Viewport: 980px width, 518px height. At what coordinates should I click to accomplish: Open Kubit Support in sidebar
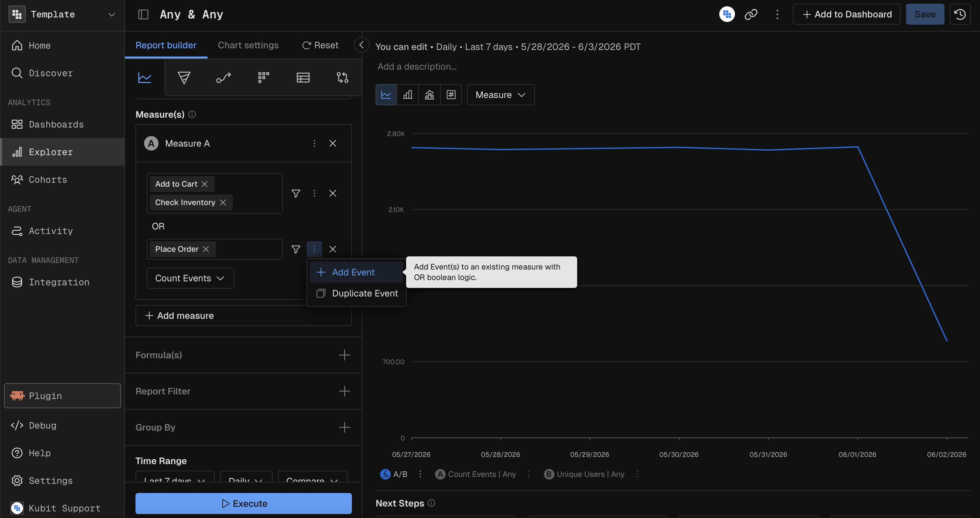(x=62, y=508)
